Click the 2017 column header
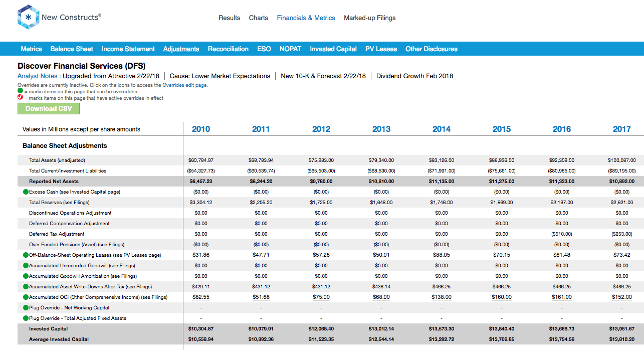This screenshot has width=644, height=350. 622,129
